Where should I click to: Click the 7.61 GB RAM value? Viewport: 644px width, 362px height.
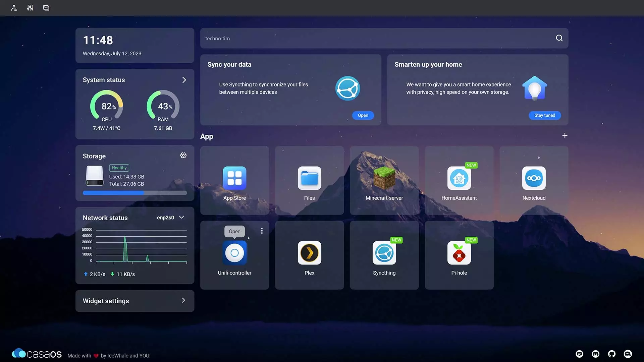click(x=163, y=128)
